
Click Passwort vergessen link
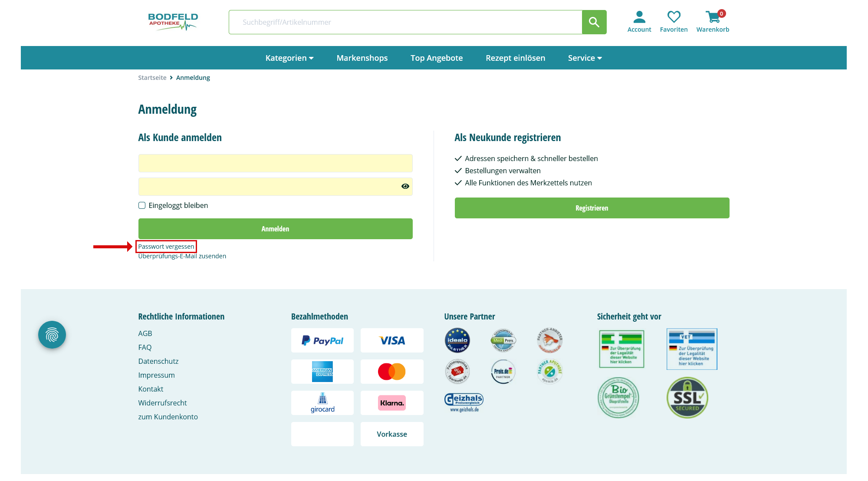pos(166,247)
